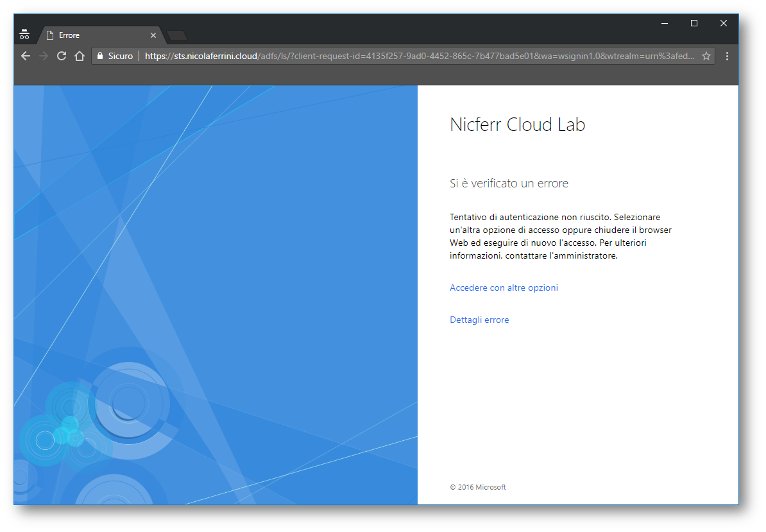Viewport: 766px width, 532px height.
Task: Click the incognito mode icon
Action: coord(24,35)
